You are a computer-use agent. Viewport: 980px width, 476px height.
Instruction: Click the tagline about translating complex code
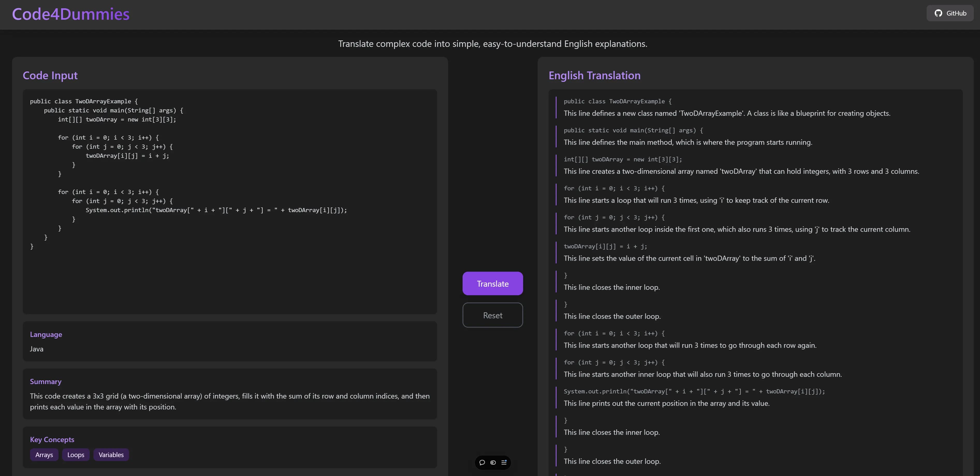493,44
